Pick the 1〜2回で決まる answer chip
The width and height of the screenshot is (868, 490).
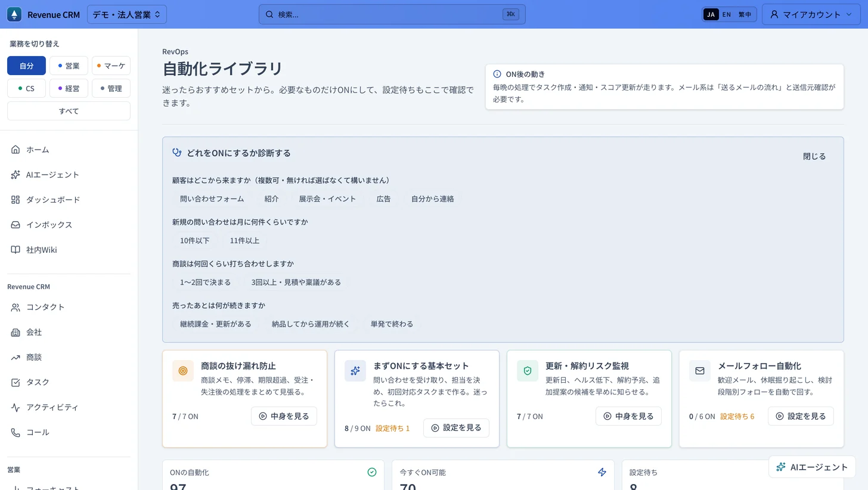[206, 283]
